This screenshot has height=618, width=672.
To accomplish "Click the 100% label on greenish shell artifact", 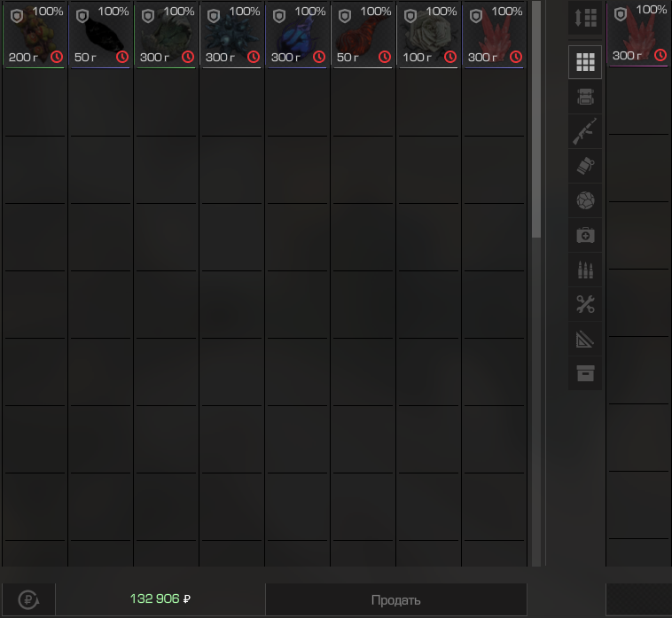I will pos(179,12).
